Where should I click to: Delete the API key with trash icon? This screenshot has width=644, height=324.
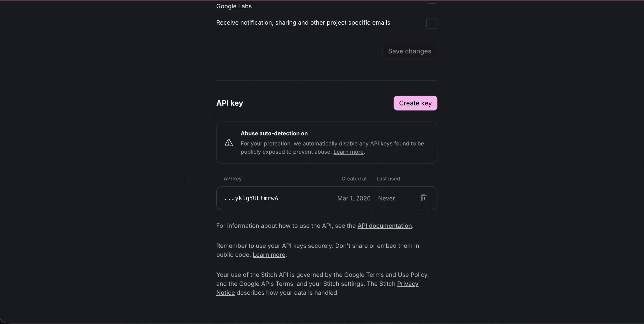pyautogui.click(x=423, y=198)
